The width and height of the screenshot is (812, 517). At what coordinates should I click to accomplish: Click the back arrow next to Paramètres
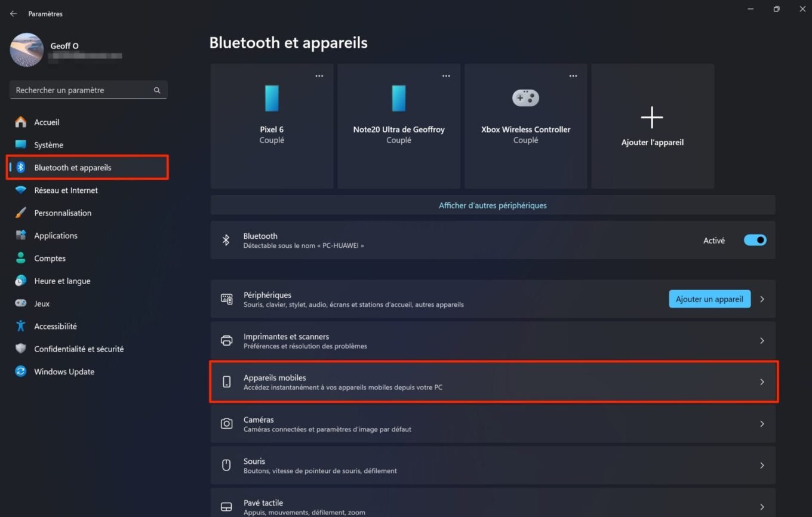(13, 14)
